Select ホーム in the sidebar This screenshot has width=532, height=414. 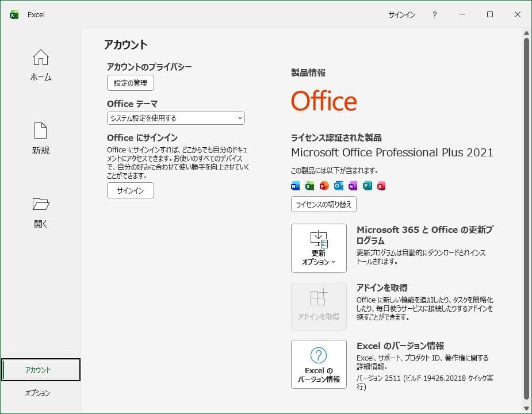(x=40, y=65)
